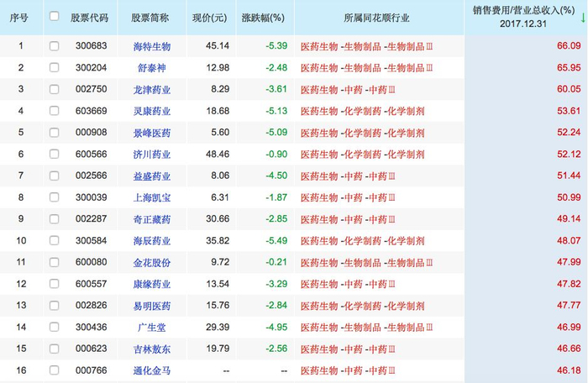The width and height of the screenshot is (588, 383).
Task: Open the 上海凯宝 stock link
Action: pos(152,197)
